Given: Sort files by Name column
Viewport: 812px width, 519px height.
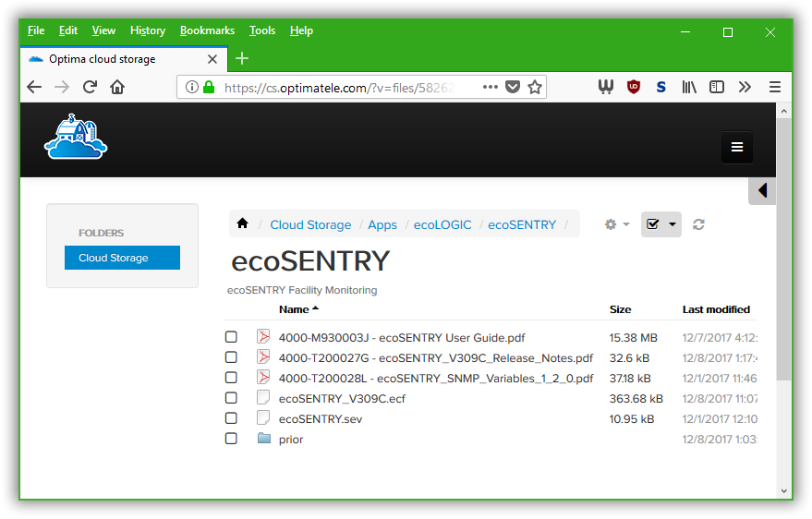Looking at the screenshot, I should pos(298,309).
